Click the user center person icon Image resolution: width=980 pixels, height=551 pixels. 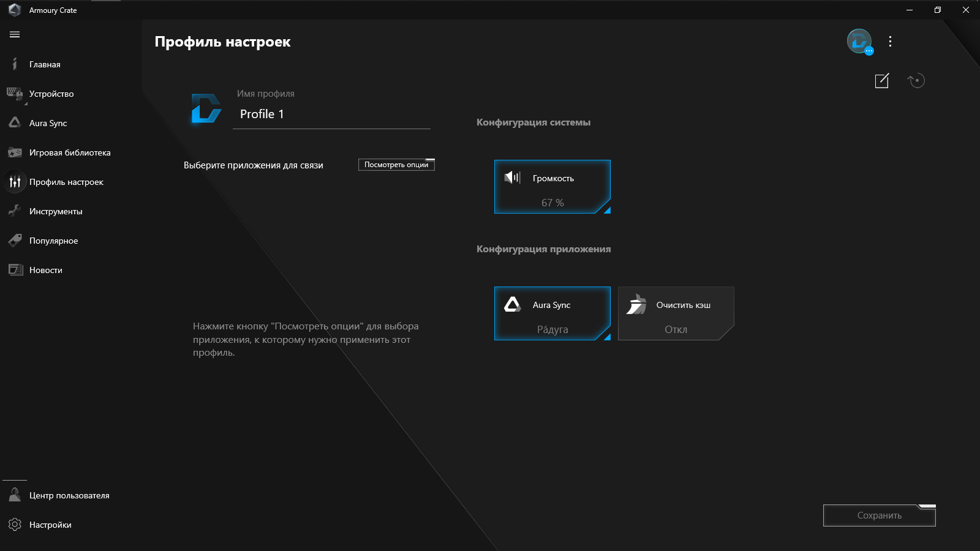[15, 495]
